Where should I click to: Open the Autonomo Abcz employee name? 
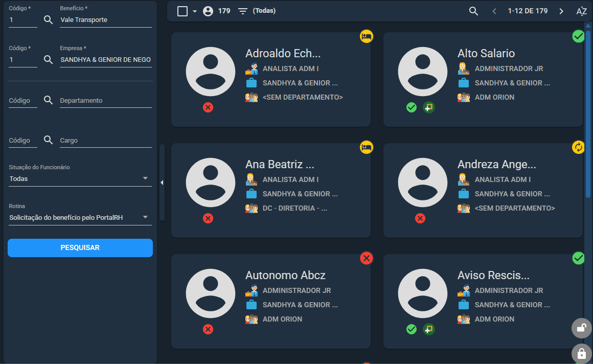pyautogui.click(x=286, y=275)
